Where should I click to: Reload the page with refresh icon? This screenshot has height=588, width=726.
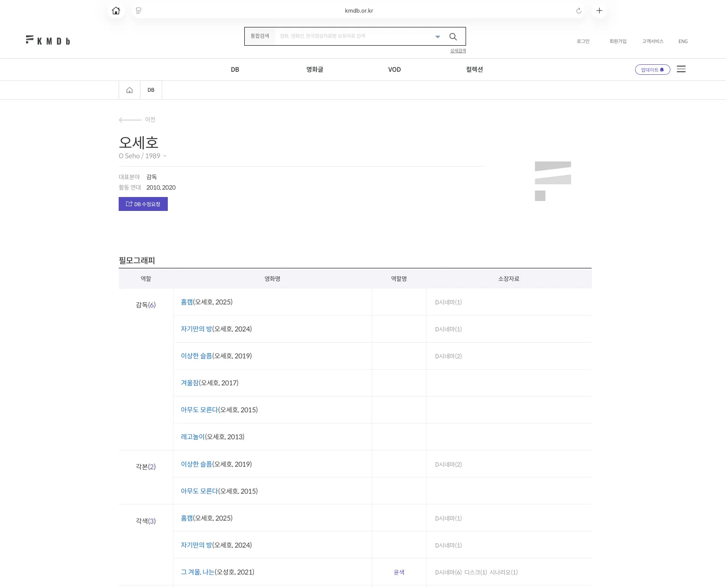coord(579,11)
